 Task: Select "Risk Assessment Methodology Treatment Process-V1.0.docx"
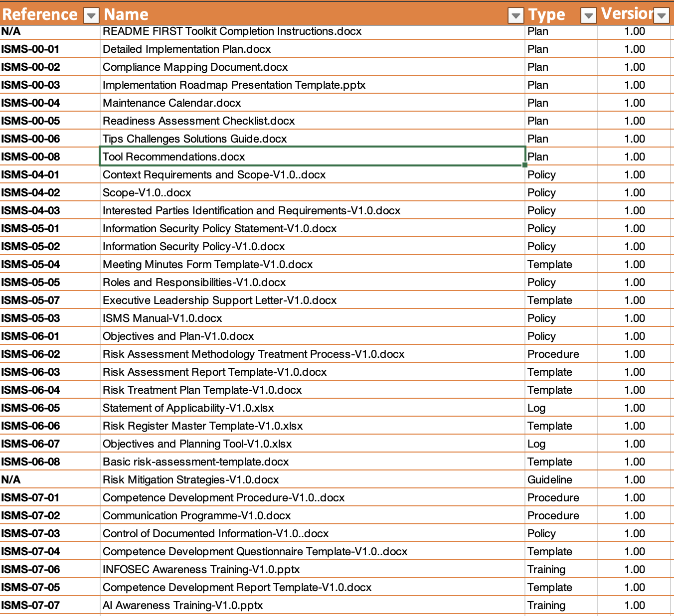313,354
